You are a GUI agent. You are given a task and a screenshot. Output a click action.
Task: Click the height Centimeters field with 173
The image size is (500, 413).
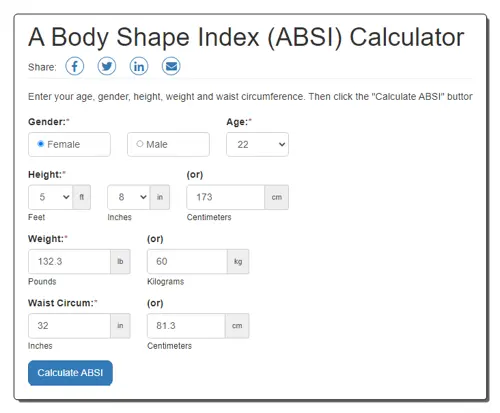click(226, 197)
